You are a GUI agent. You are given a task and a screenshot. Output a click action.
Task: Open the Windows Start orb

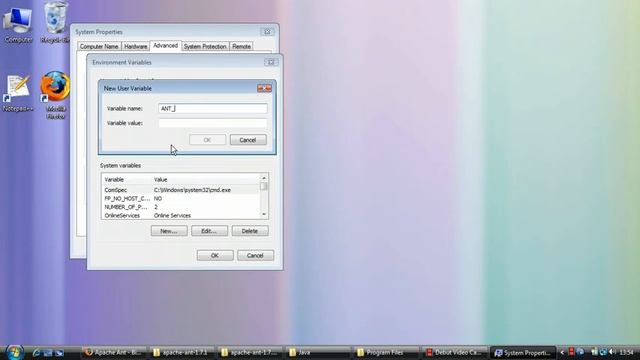(14, 352)
